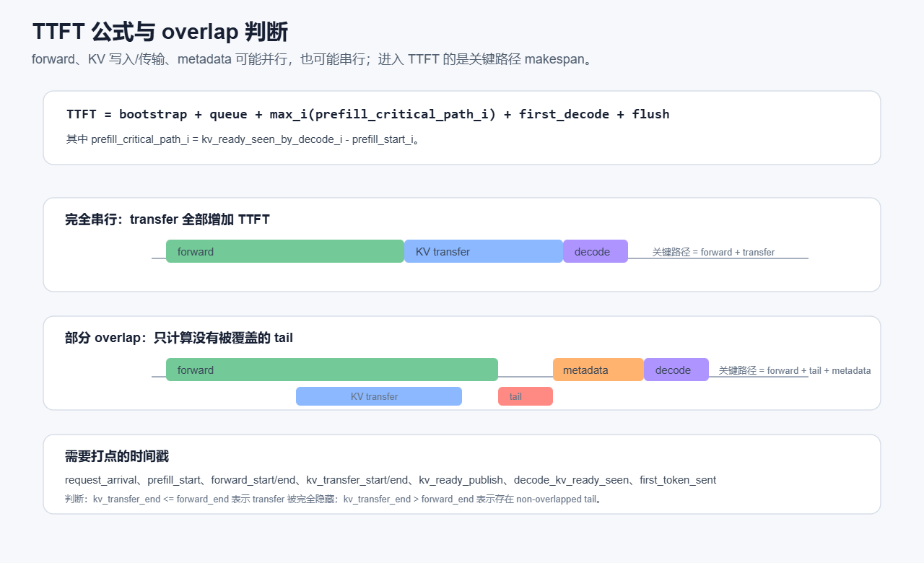Click the formula line starting "TTFT = bootstrap"

tap(368, 114)
